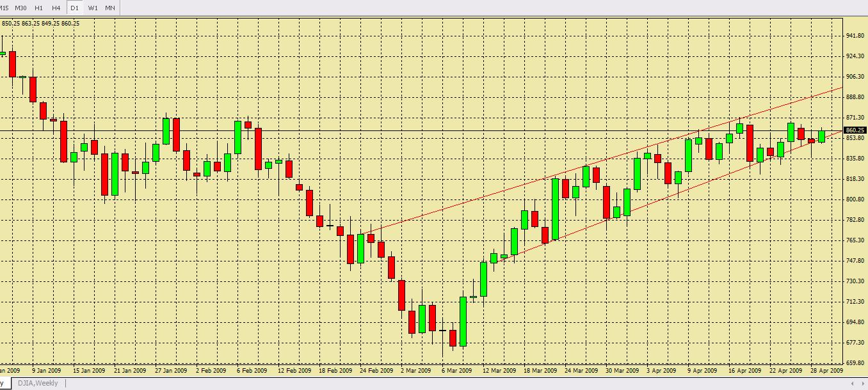Switch to the H1 timeframe

(39, 8)
